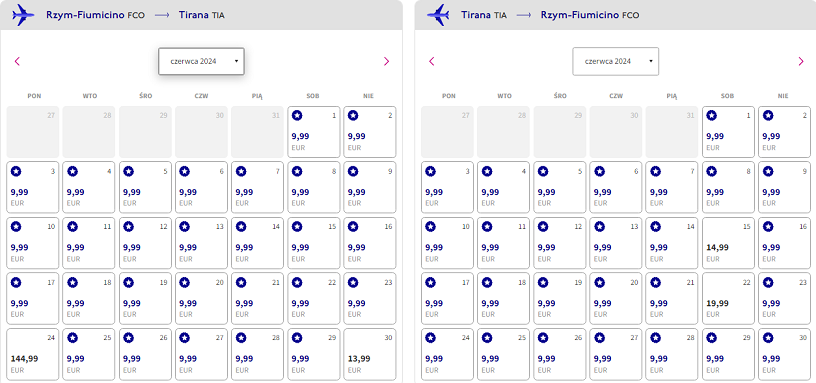
Task: Click the star badge on June 30 Tirana-Rzym
Action: pos(768,338)
